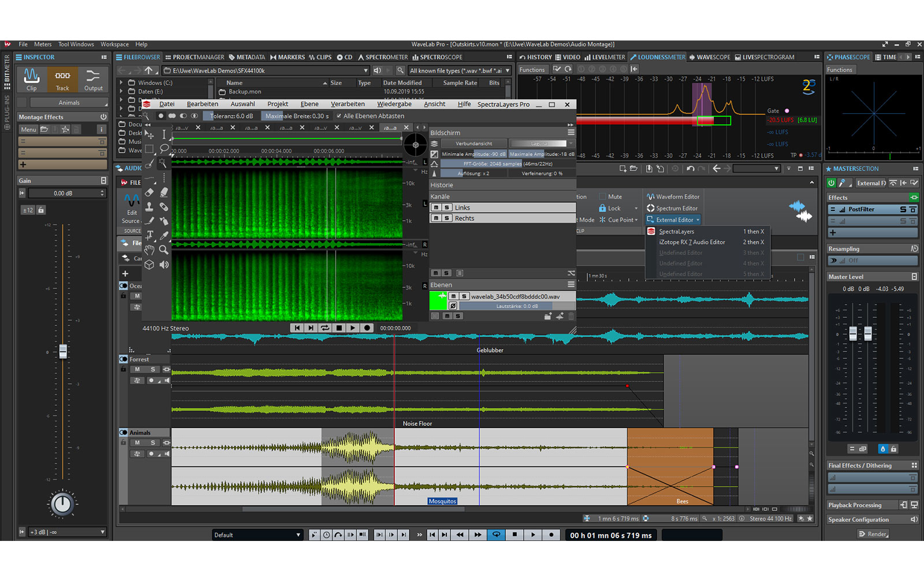This screenshot has height=582, width=924.
Task: Open Waveform Editor
Action: click(x=673, y=197)
